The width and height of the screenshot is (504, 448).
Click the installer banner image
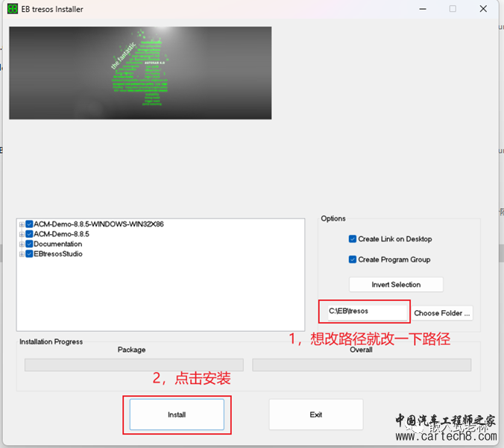tap(140, 73)
